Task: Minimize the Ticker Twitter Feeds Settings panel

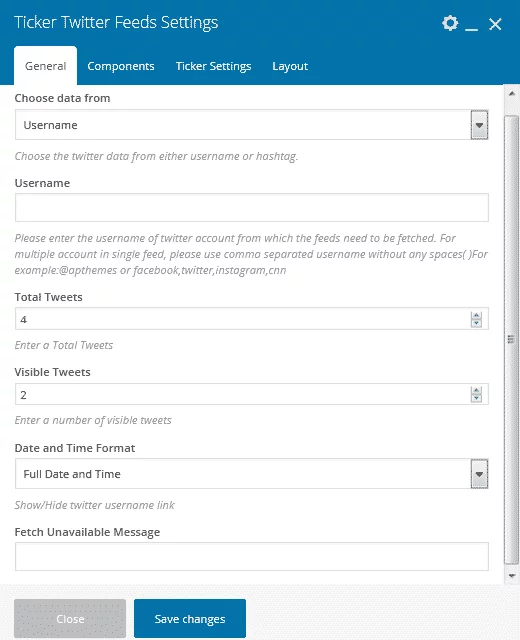Action: [471, 29]
